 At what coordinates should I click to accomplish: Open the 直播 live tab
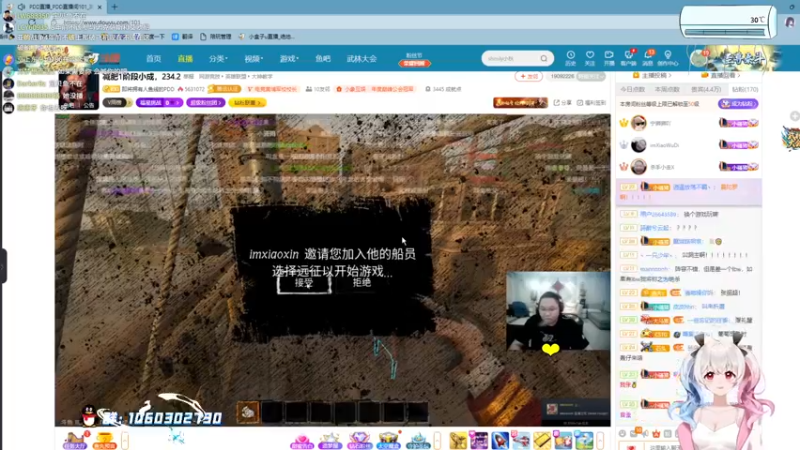pos(185,59)
